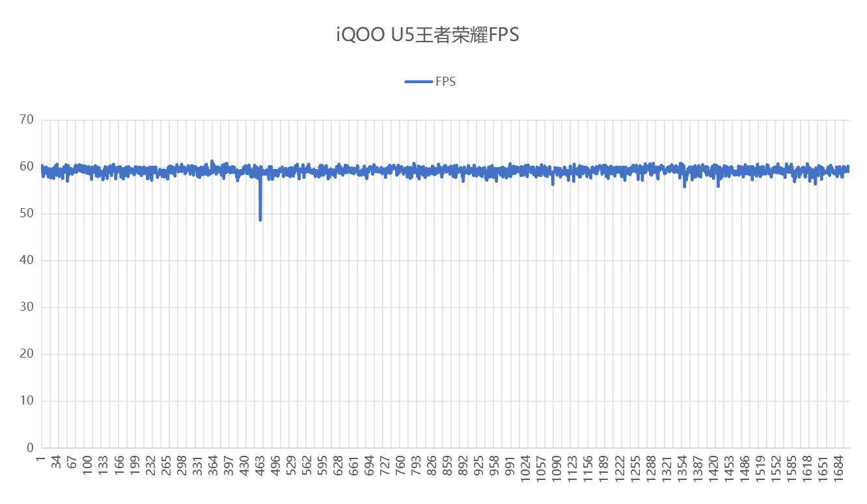Click x-axis label 100
Viewport: 867px width, 504px height.
coord(88,466)
